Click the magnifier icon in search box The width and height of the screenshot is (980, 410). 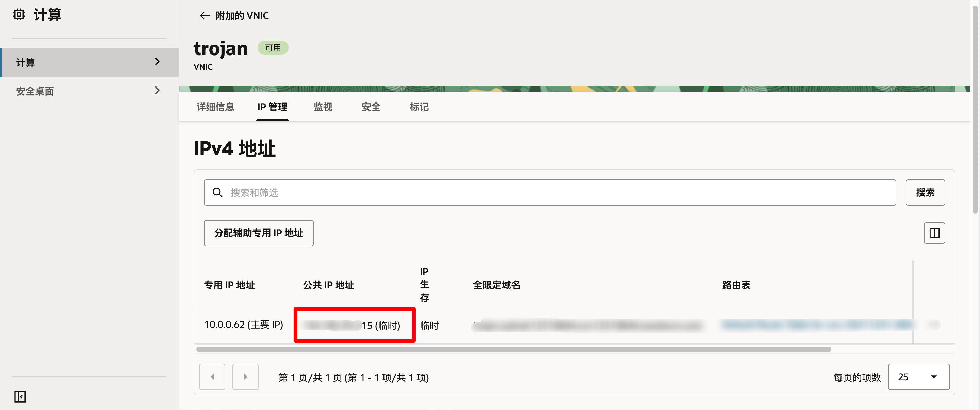[x=217, y=193]
